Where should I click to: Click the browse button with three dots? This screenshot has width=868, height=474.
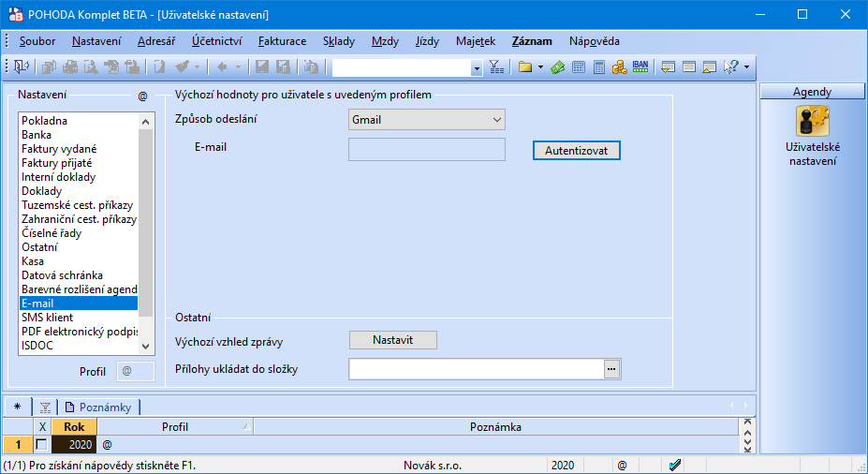(611, 369)
